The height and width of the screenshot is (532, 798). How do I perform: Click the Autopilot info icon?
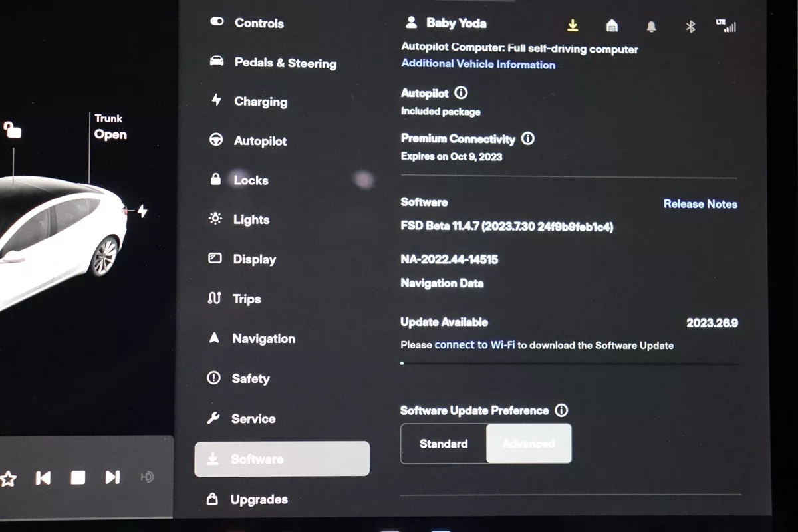(461, 93)
